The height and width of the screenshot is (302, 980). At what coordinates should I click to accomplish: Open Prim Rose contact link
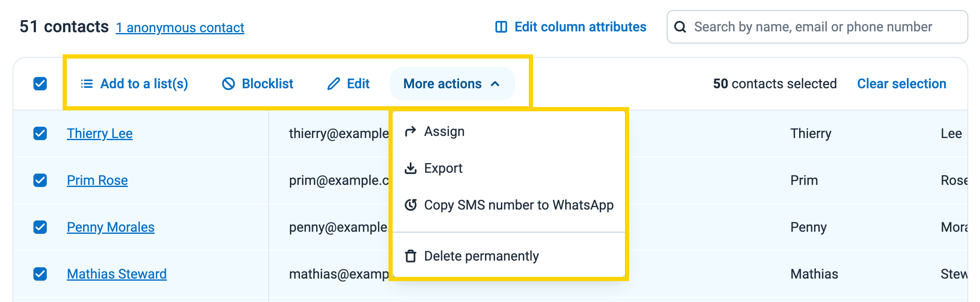pyautogui.click(x=97, y=180)
